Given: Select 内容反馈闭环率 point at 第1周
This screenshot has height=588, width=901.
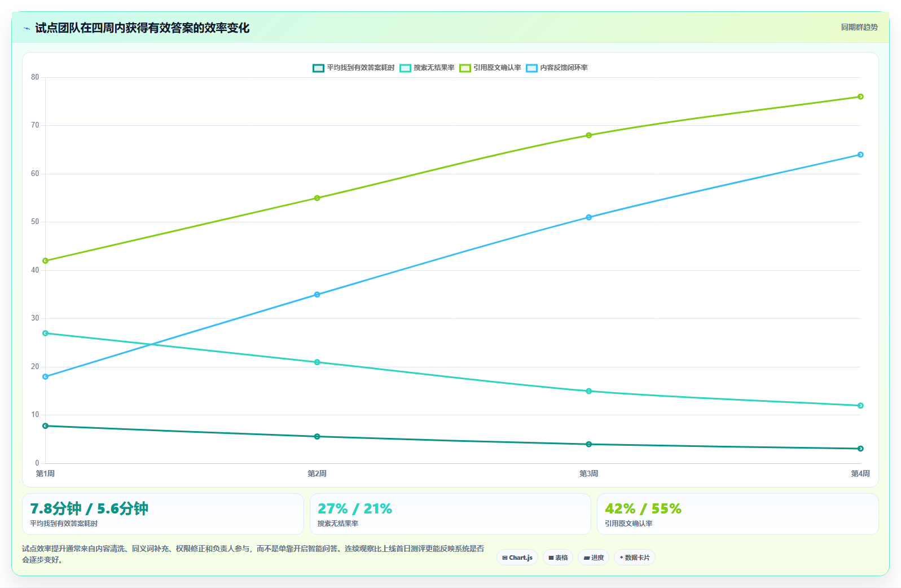Looking at the screenshot, I should pos(46,376).
